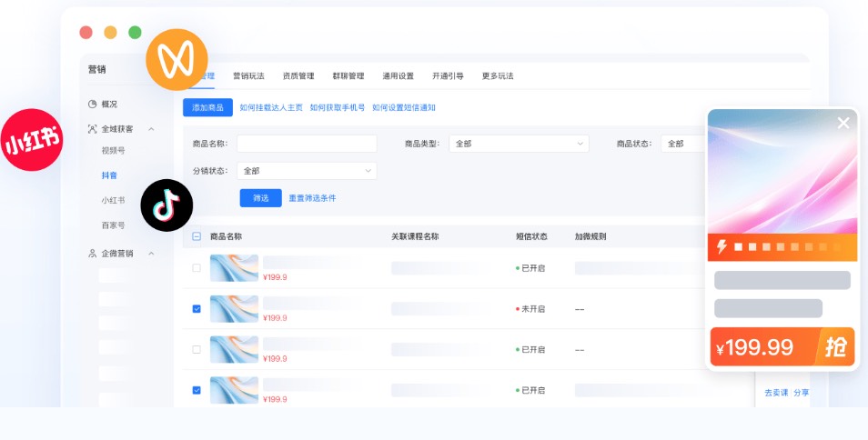Click the black Douyin logo badge
Screen dimensions: 868x440
pos(167,205)
